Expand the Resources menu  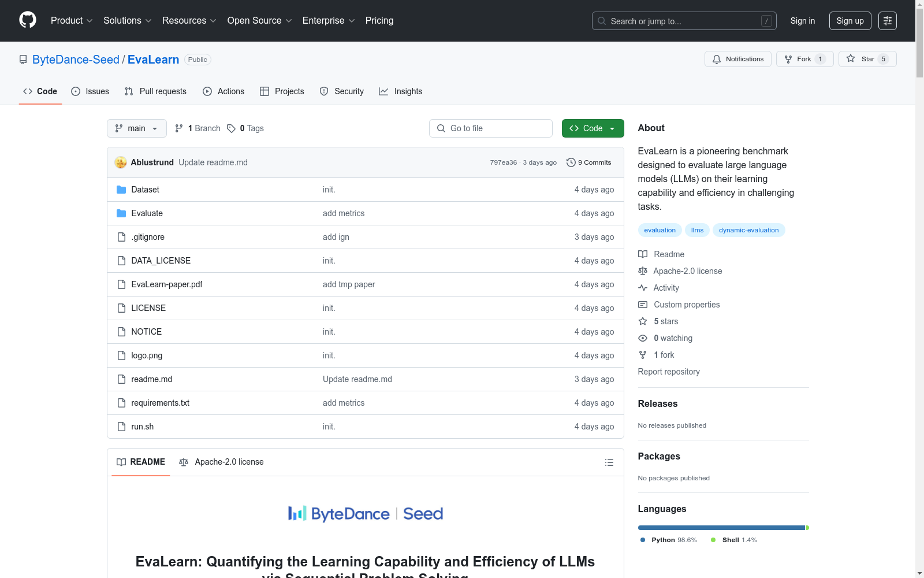point(189,21)
